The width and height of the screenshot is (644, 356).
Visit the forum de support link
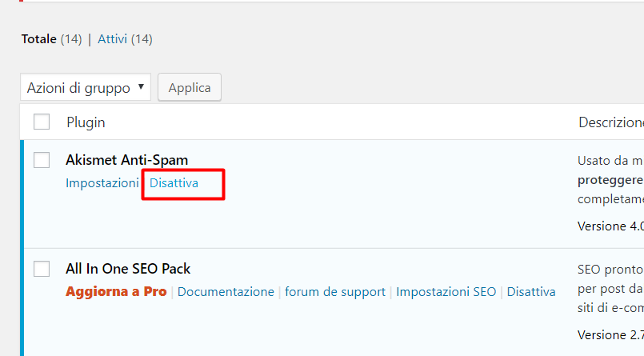tap(335, 292)
